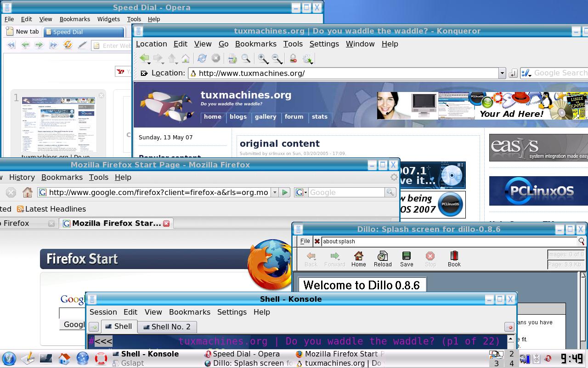This screenshot has width=588, height=368.
Task: Select Opera's New tab button
Action: (x=23, y=31)
